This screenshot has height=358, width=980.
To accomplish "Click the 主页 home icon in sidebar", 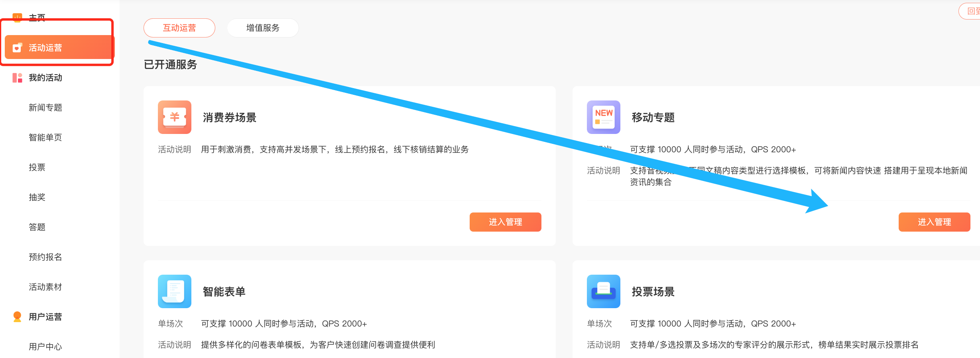I will click(17, 17).
